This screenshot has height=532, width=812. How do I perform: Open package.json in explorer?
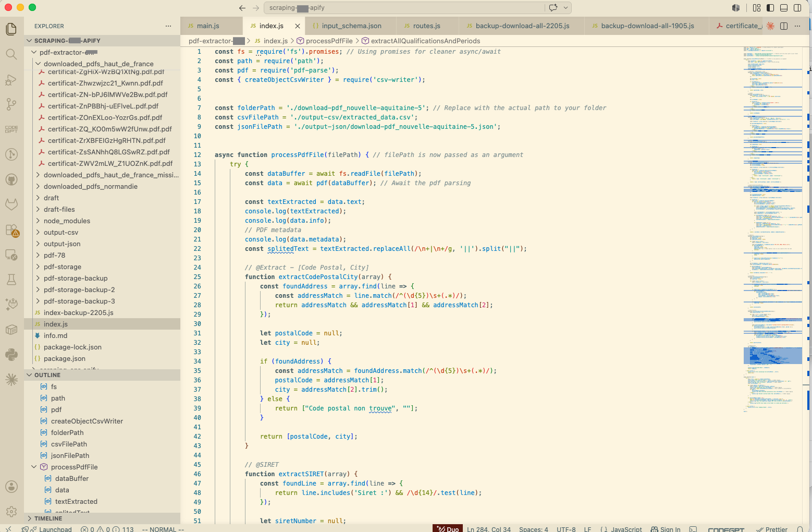coord(102,358)
